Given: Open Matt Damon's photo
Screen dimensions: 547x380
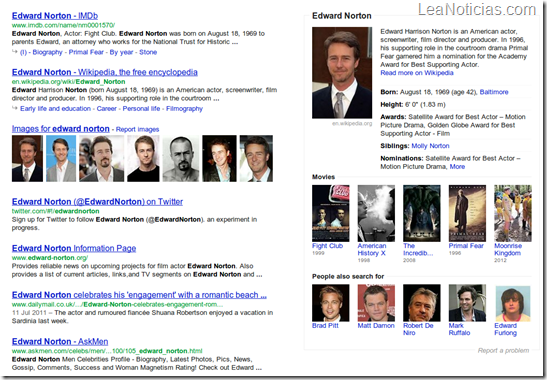Looking at the screenshot, I should tap(376, 303).
